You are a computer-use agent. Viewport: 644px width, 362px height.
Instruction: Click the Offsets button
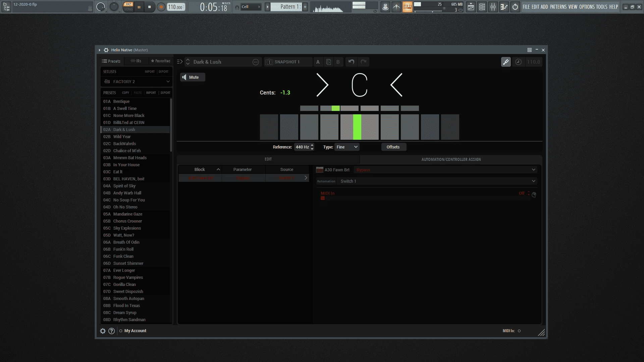tap(393, 147)
